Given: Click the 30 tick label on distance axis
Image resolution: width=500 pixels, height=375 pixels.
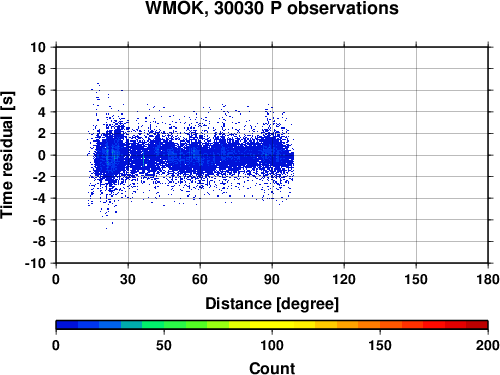Looking at the screenshot, I should coord(128,279).
